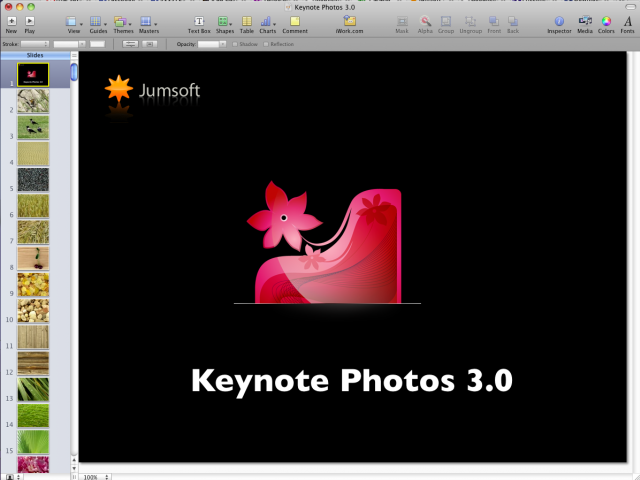Open the Stroke style dropdown
Image resolution: width=640 pixels, height=480 pixels.
tap(35, 44)
